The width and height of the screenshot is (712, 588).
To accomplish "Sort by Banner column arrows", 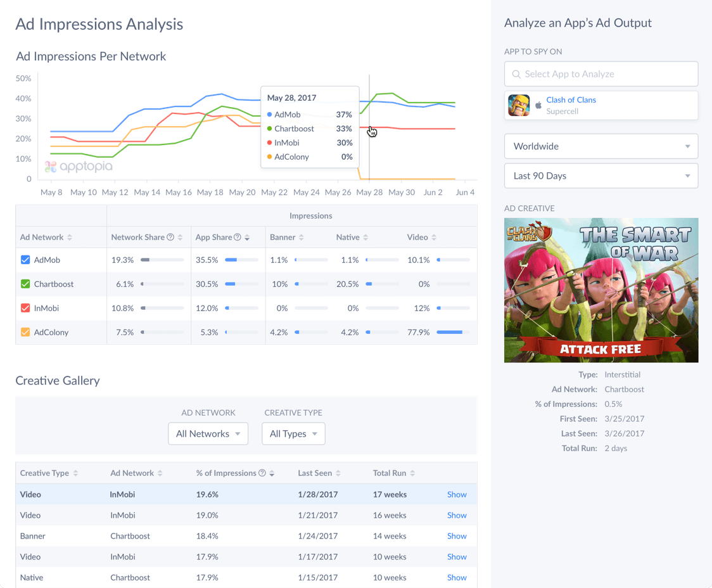I will pyautogui.click(x=302, y=237).
